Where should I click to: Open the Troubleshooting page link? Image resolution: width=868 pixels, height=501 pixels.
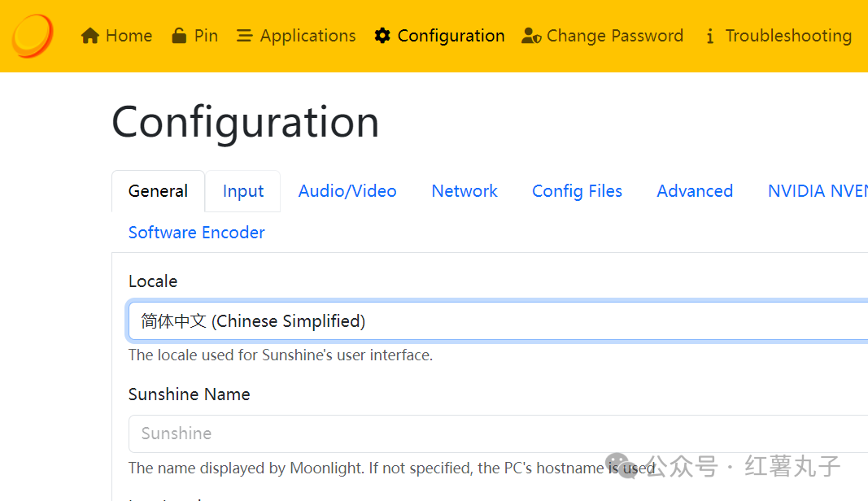coord(788,36)
